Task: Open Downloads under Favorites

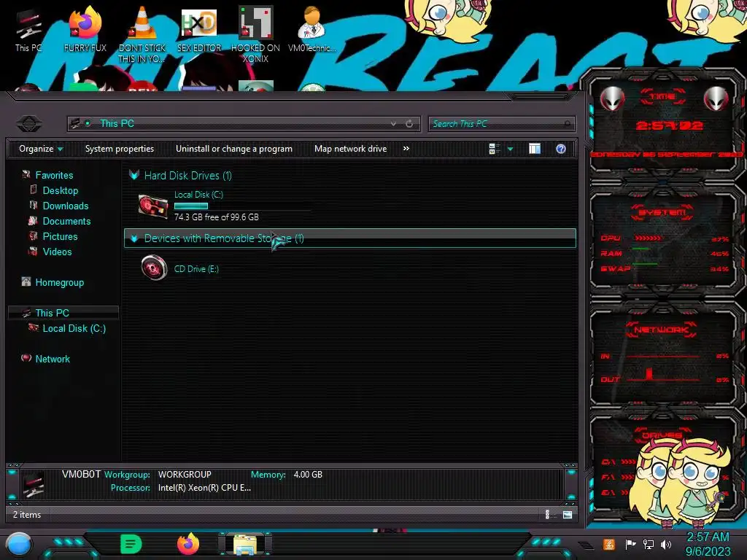Action: pyautogui.click(x=66, y=206)
